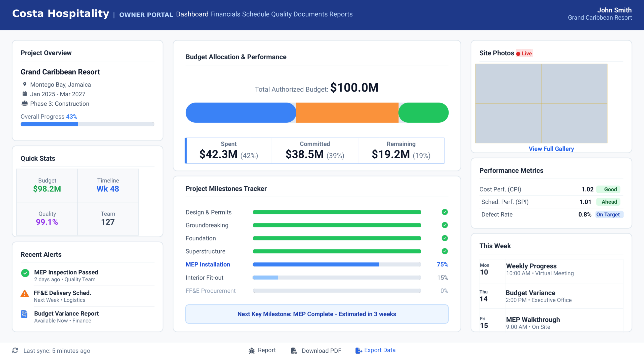The height and width of the screenshot is (362, 644).
Task: Click document icon for Budget Variance Report
Action: [x=24, y=314]
